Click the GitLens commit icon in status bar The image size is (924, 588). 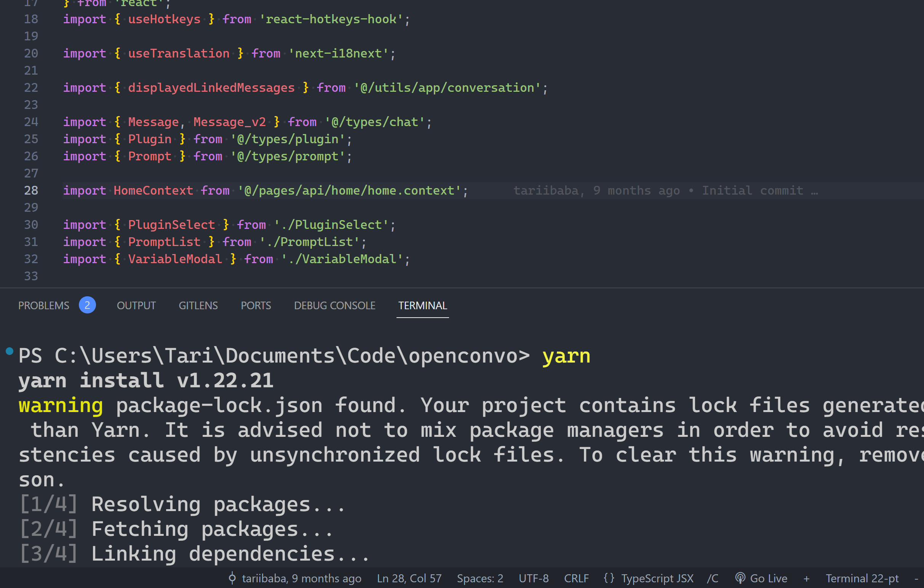coord(232,578)
